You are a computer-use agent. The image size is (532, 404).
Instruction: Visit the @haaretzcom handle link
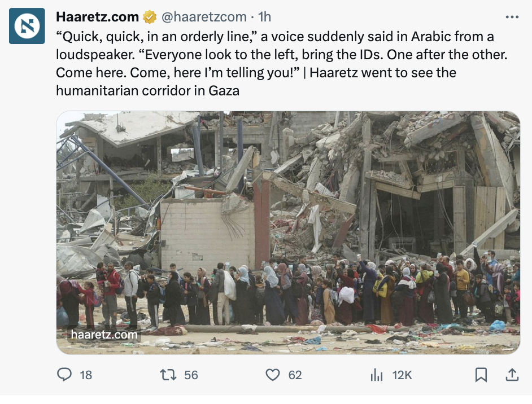pyautogui.click(x=204, y=16)
